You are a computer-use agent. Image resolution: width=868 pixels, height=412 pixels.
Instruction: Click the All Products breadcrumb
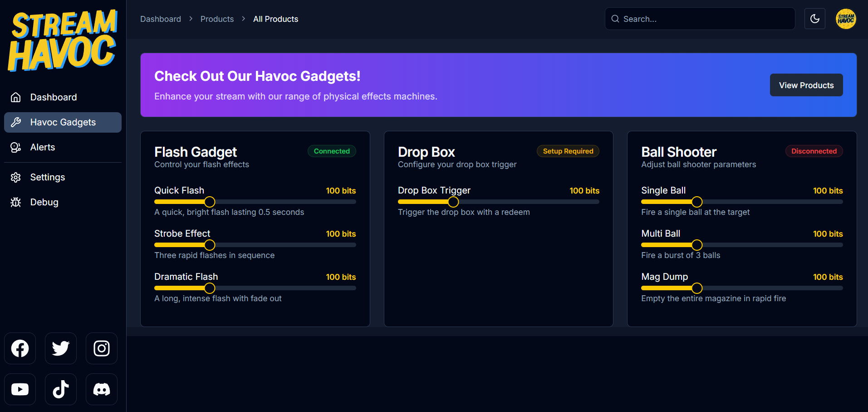275,19
